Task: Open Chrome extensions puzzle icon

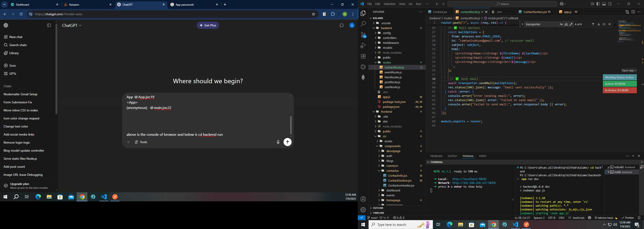Action: coord(333,14)
